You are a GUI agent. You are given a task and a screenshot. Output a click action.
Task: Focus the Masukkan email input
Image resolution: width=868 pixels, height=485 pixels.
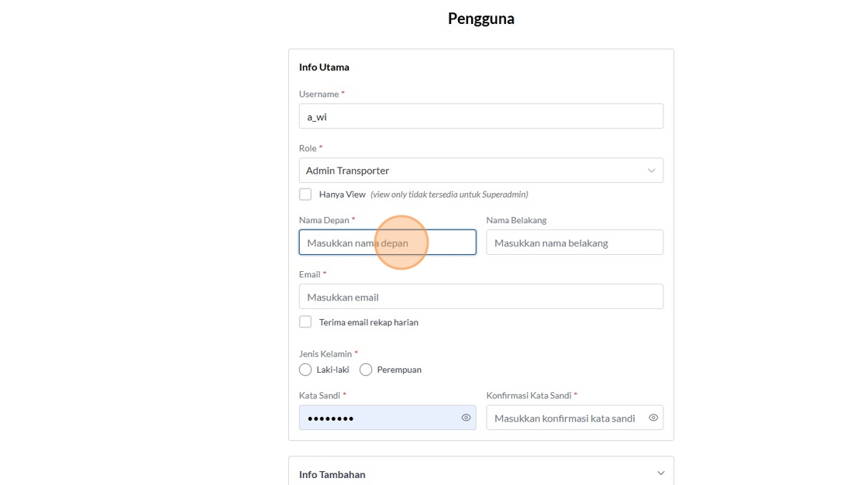(480, 297)
